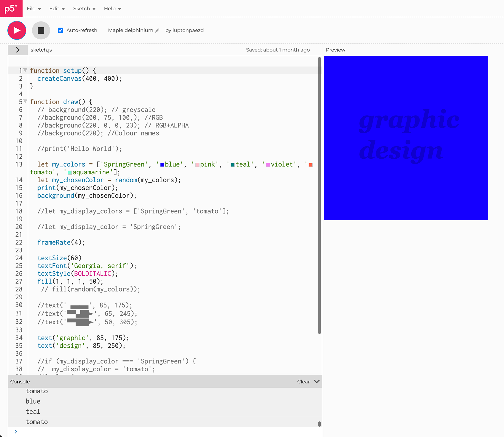Viewport: 504px width, 437px height.
Task: Click the Console panel header label
Action: (x=20, y=382)
